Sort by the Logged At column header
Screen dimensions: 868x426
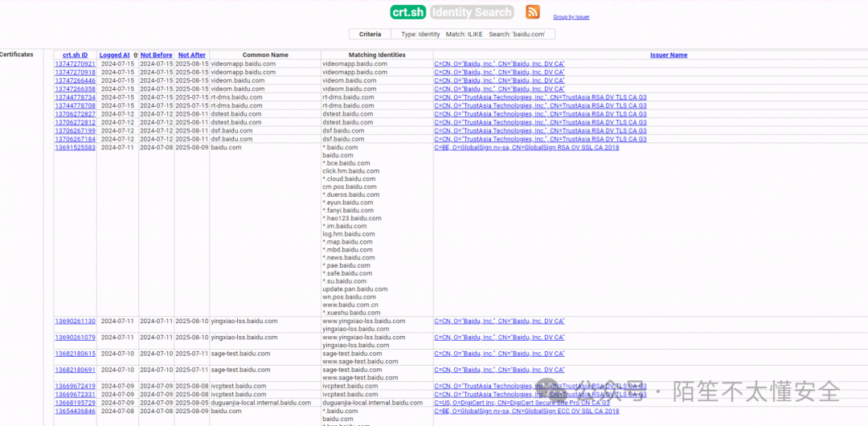coord(115,55)
